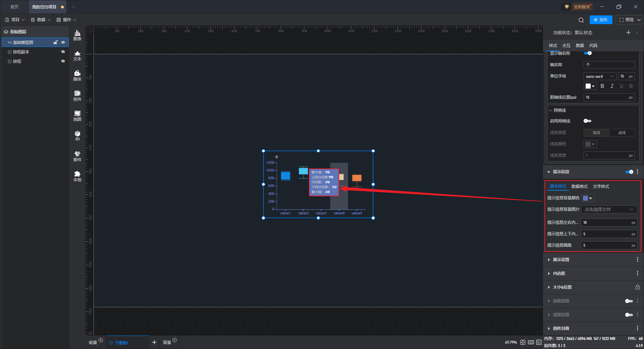Toggle visibility of 按钮 layer

63,61
